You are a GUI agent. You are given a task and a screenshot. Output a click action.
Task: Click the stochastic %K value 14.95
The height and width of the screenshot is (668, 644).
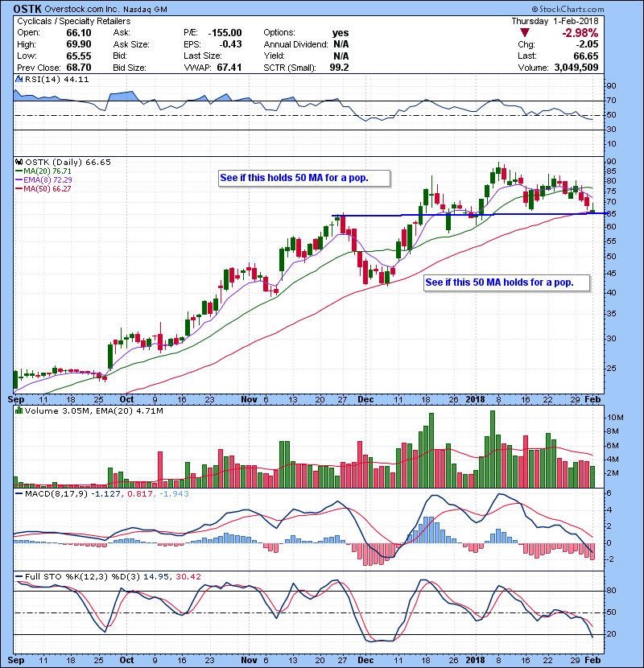155,577
